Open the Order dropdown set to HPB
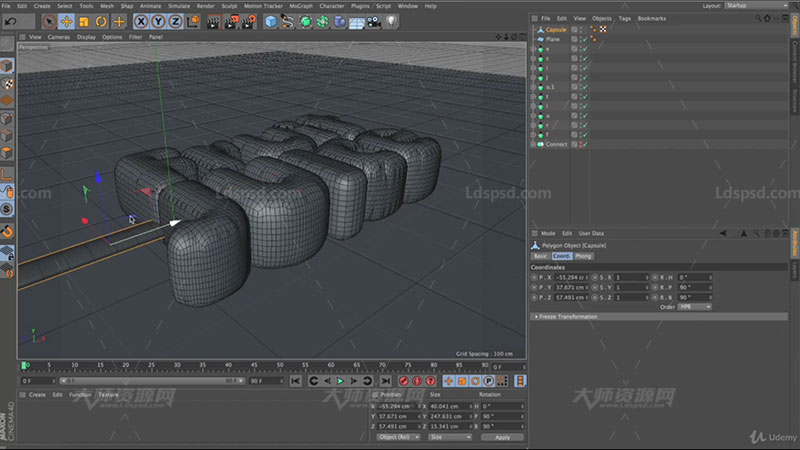This screenshot has height=450, width=800. [695, 307]
